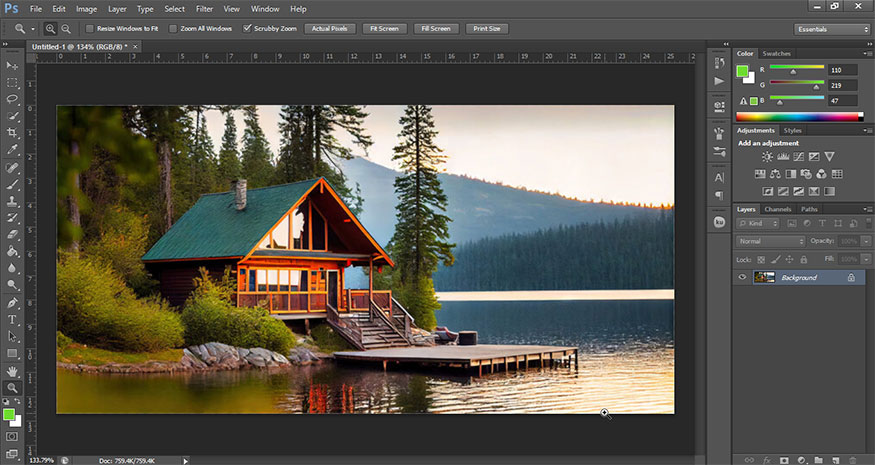
Task: Select the Lasso tool
Action: 13,99
